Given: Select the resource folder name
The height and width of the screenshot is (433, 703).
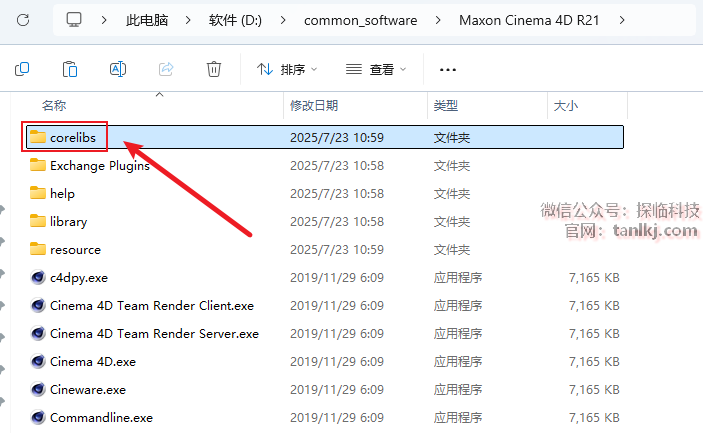Looking at the screenshot, I should coord(75,249).
